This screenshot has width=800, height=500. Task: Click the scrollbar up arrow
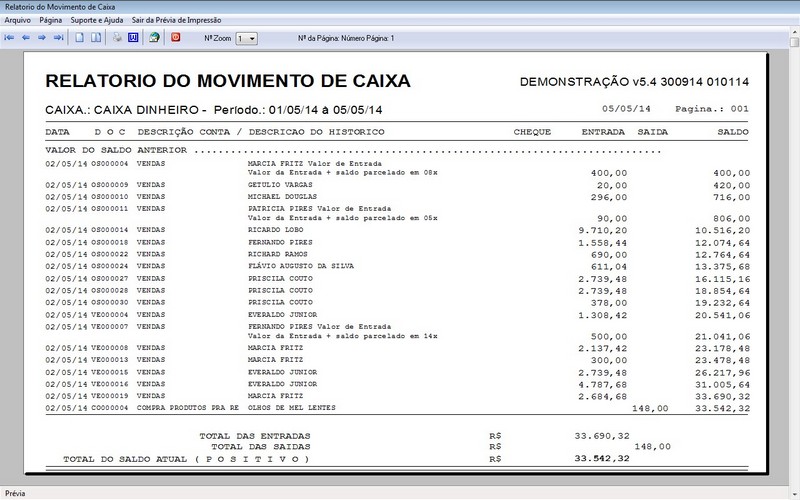[794, 32]
